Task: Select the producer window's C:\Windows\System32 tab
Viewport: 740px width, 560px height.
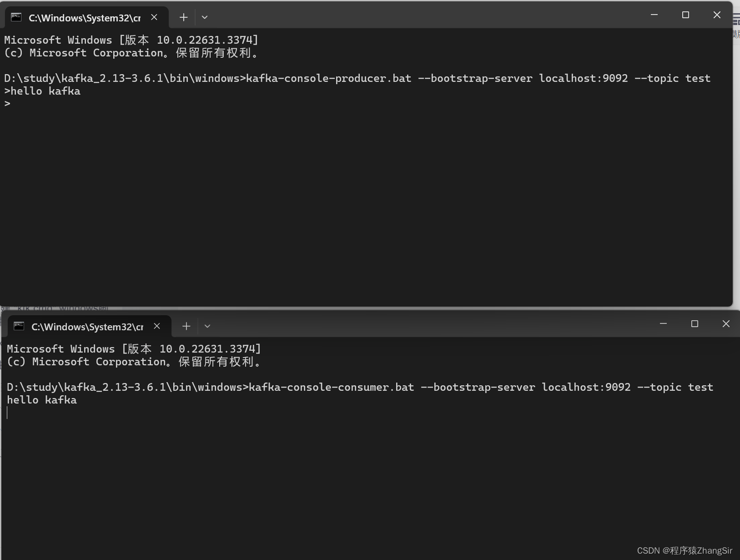Action: [x=84, y=18]
